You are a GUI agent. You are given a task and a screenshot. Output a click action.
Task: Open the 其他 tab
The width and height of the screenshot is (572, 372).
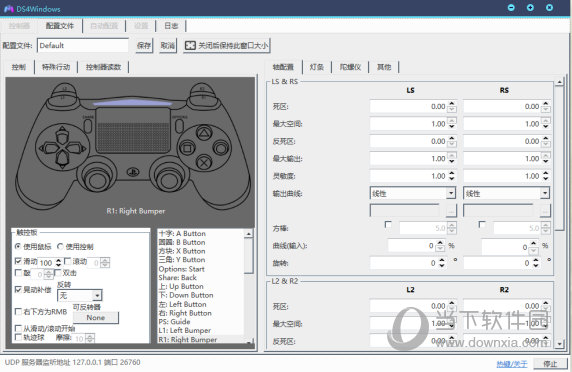click(384, 67)
